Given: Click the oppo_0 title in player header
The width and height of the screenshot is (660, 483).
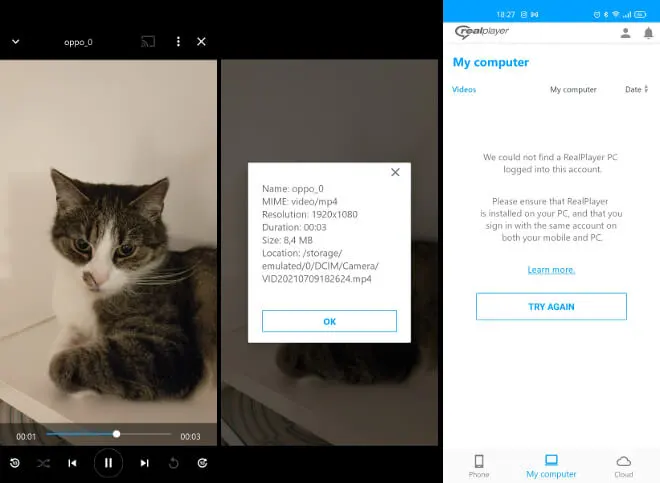Looking at the screenshot, I should click(78, 42).
